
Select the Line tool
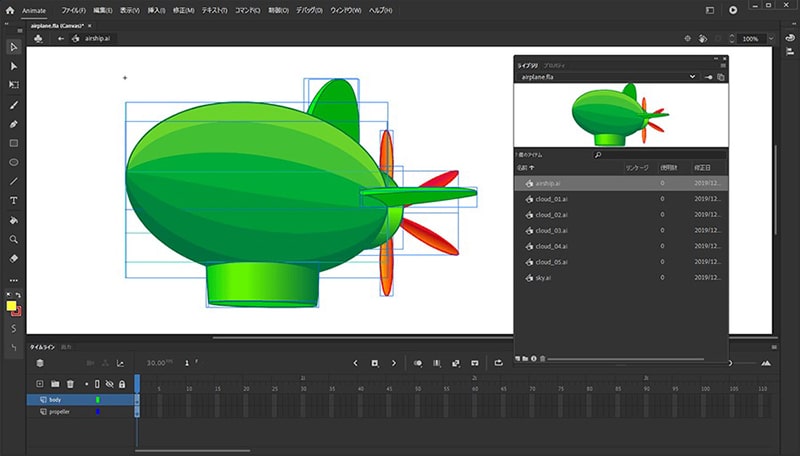14,181
